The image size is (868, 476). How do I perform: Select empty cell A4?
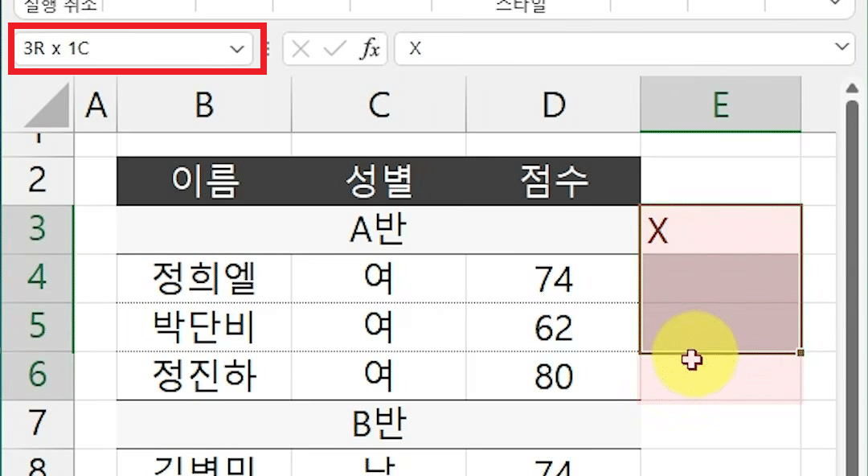(96, 278)
